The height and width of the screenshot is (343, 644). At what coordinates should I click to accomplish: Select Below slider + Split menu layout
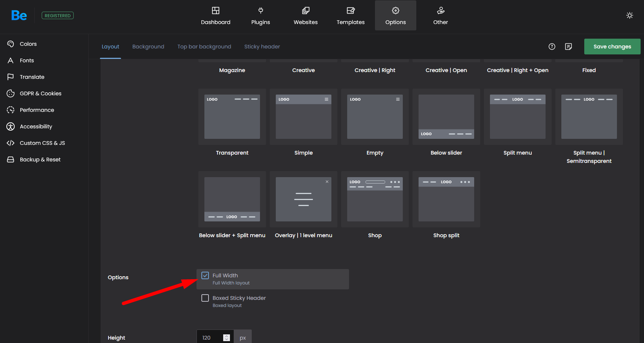(232, 199)
